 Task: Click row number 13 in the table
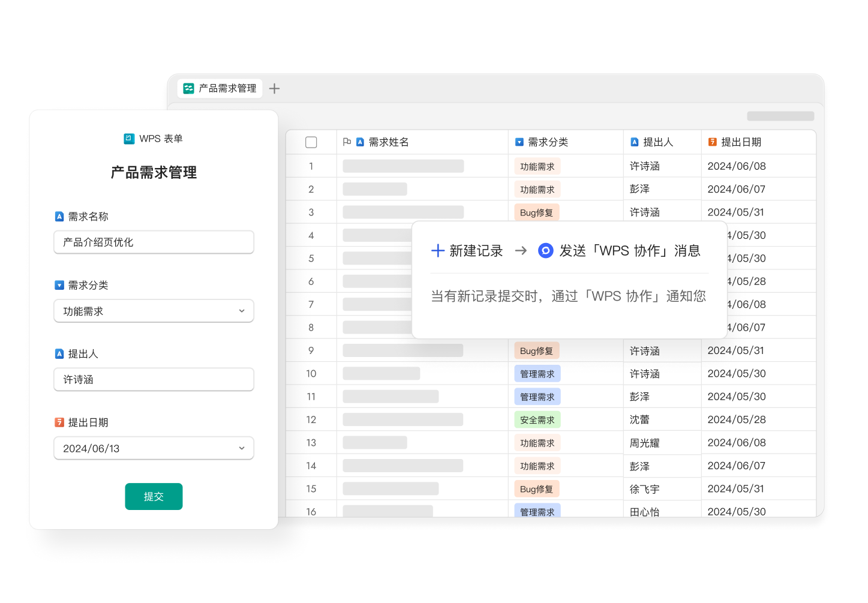tap(311, 443)
